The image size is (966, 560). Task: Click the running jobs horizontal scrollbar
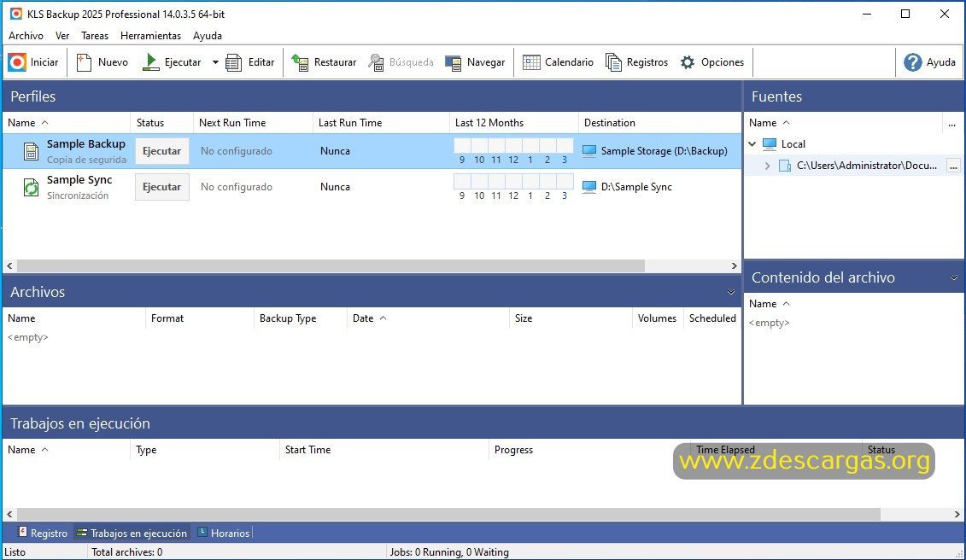448,515
